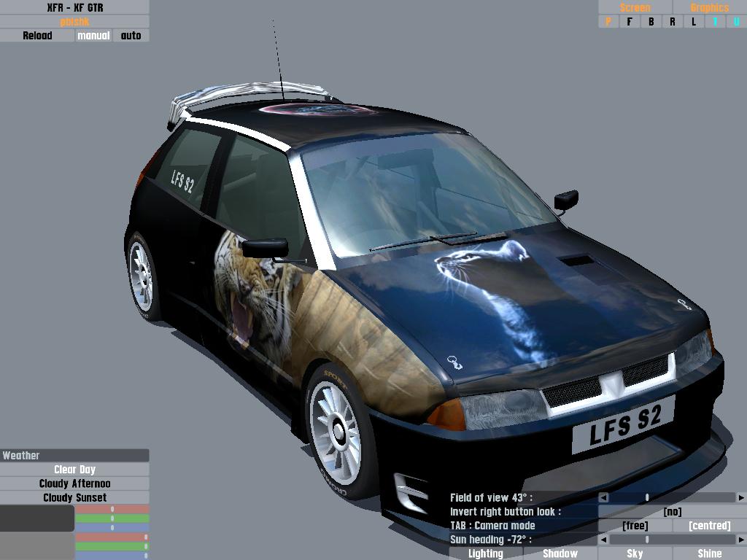This screenshot has width=747, height=560.
Task: Switch reload mode to manual
Action: tap(93, 35)
